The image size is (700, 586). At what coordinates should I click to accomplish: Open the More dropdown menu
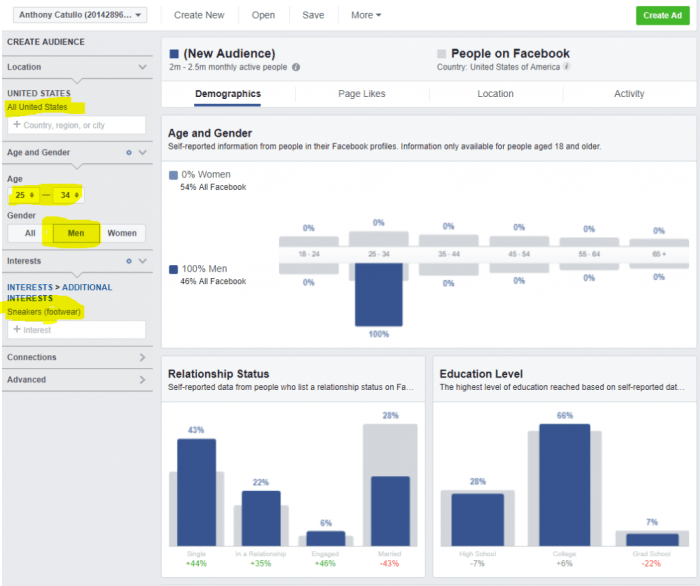[366, 15]
